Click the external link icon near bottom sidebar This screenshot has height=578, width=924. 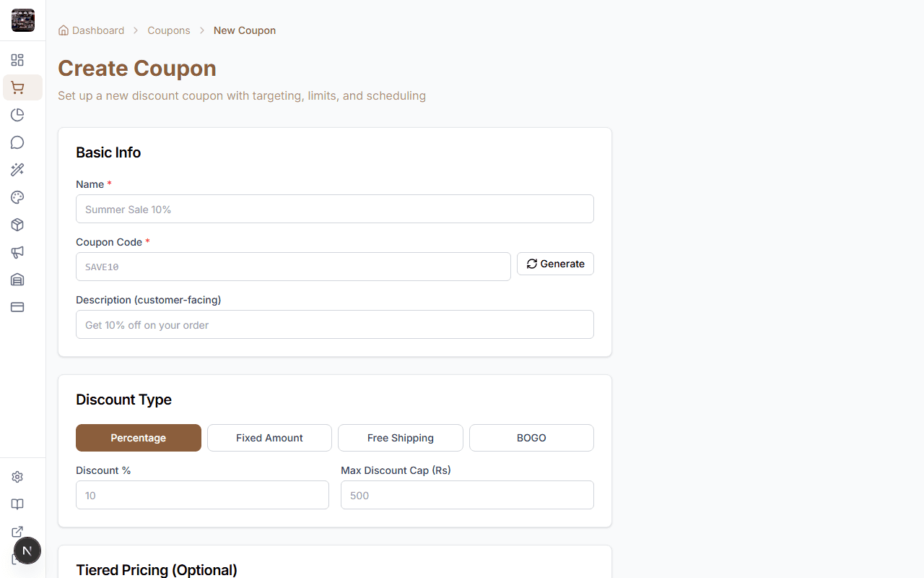pyautogui.click(x=17, y=532)
